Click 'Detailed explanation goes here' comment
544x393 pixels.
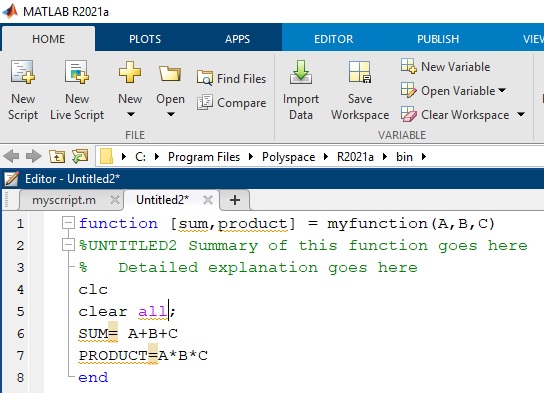268,267
